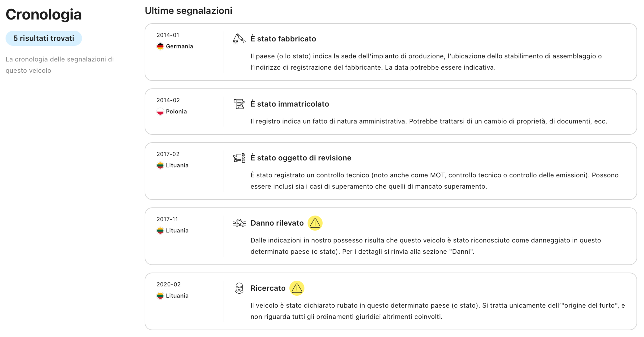Click the 5 risultati trovati badge

[44, 38]
